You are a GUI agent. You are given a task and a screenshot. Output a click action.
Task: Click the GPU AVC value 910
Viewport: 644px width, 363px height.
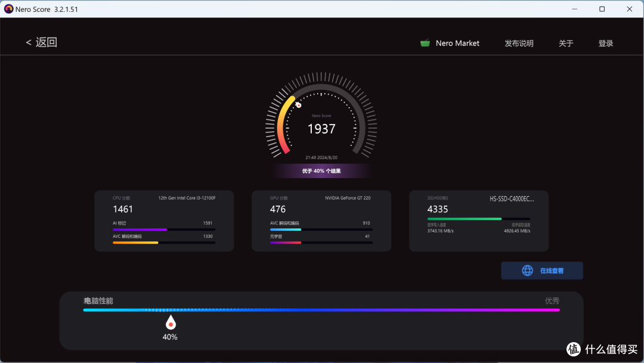click(366, 223)
